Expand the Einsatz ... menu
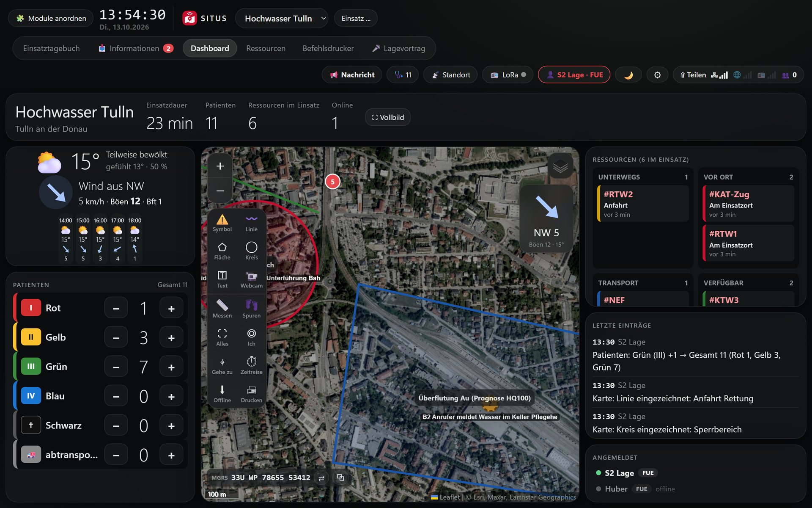The width and height of the screenshot is (812, 508). (x=356, y=19)
